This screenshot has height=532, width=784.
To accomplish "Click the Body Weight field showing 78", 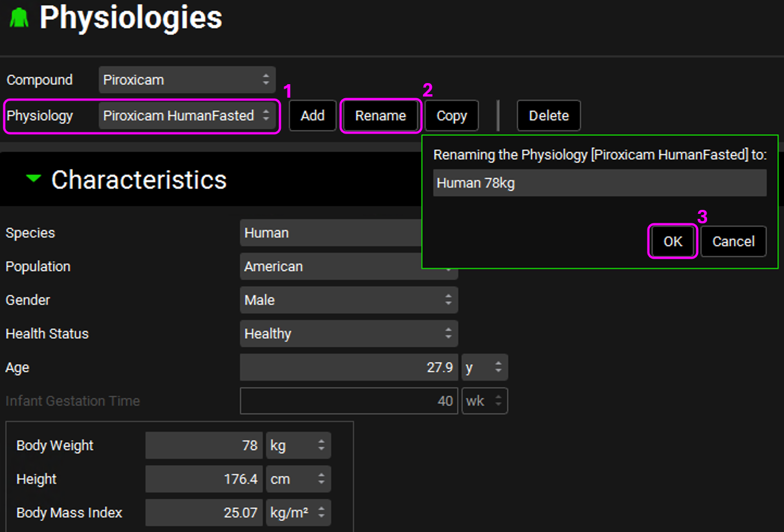I will point(204,446).
